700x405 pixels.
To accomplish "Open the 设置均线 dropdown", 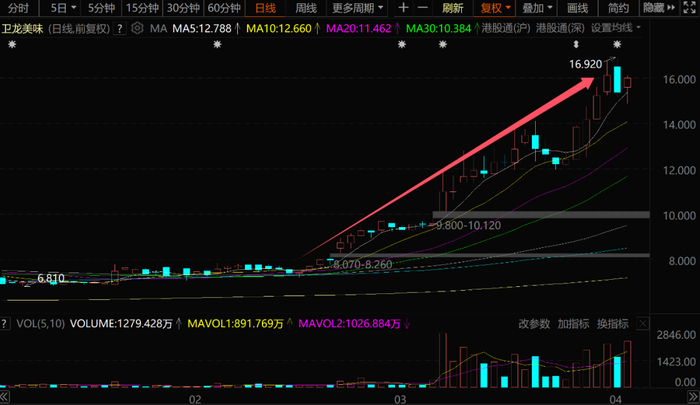I will pyautogui.click(x=616, y=29).
